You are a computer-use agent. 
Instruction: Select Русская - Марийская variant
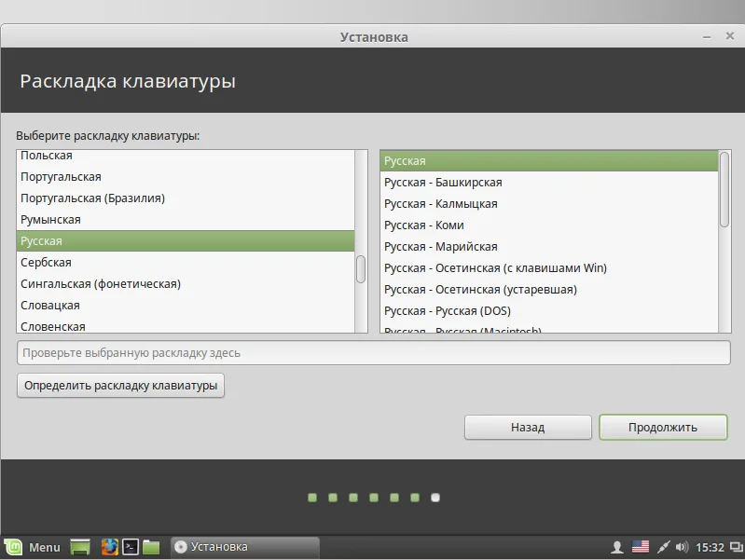coord(549,247)
